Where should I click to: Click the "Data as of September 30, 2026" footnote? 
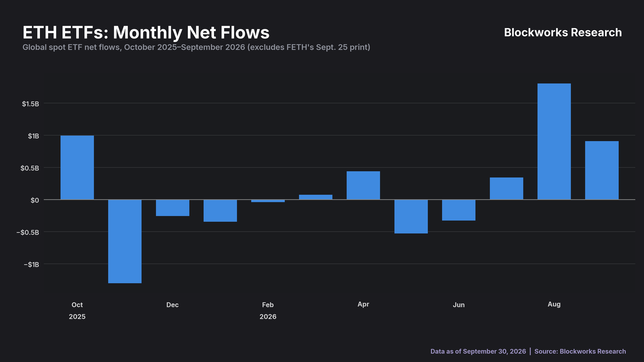(478, 351)
